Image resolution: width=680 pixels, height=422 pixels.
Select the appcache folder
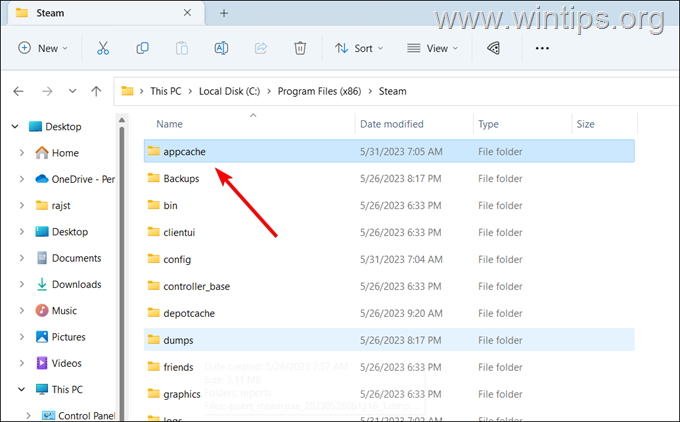[389, 151]
